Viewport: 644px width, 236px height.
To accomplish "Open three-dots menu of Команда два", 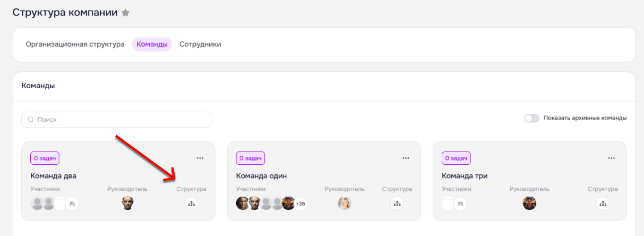I will [200, 158].
